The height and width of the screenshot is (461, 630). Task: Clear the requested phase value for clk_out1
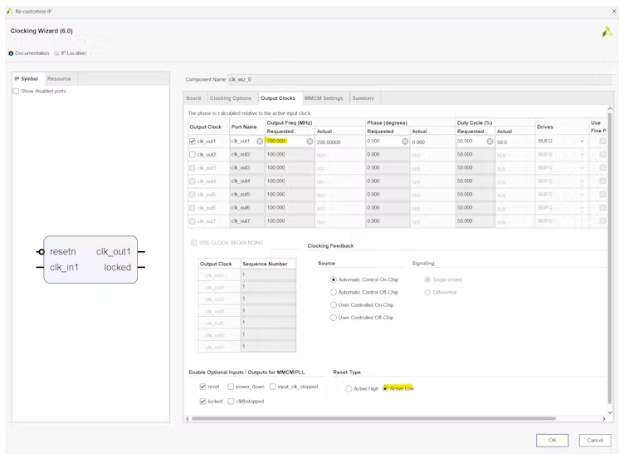[x=405, y=142]
